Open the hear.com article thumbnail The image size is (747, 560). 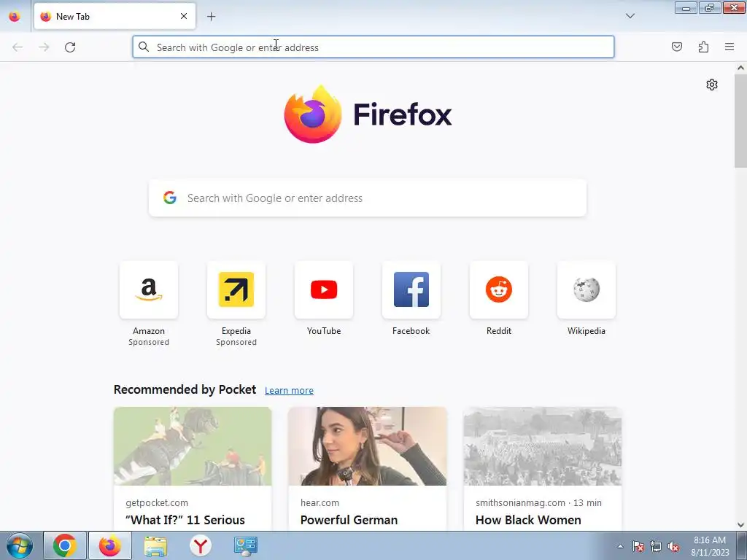pos(368,446)
